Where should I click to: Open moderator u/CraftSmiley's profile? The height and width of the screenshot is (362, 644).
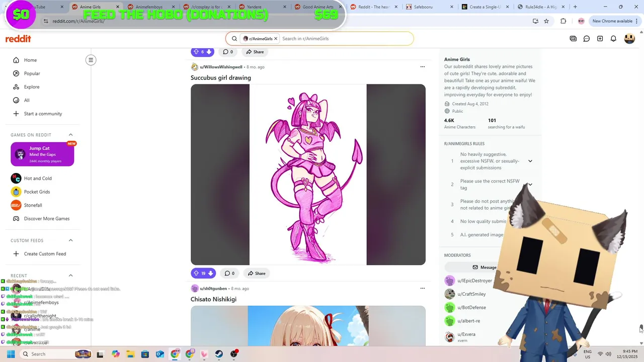pos(471,294)
